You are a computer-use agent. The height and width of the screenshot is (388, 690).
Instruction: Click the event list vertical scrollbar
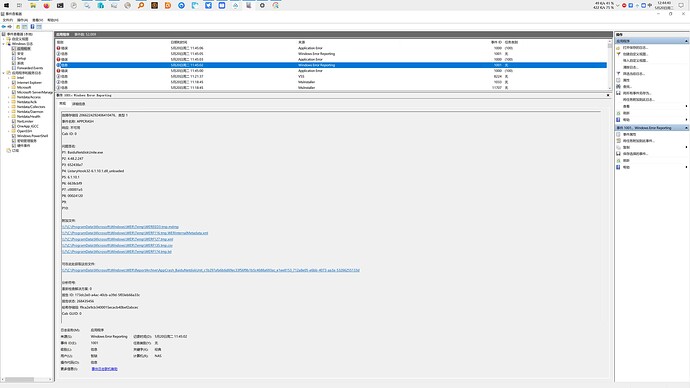pyautogui.click(x=609, y=65)
